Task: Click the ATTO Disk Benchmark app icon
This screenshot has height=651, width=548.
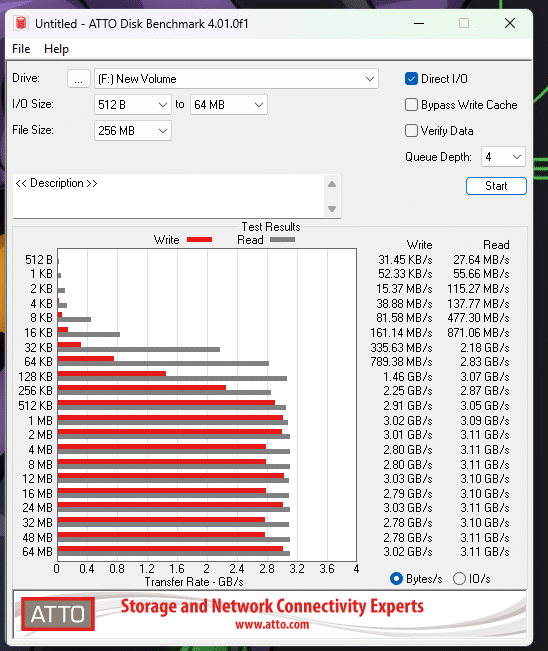Action: coord(20,23)
